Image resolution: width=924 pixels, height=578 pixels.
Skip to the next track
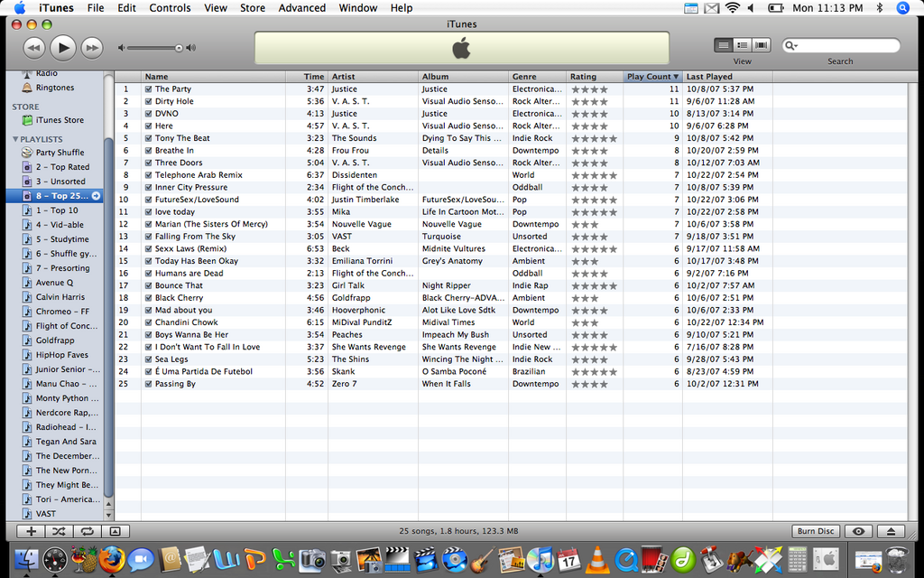point(92,48)
